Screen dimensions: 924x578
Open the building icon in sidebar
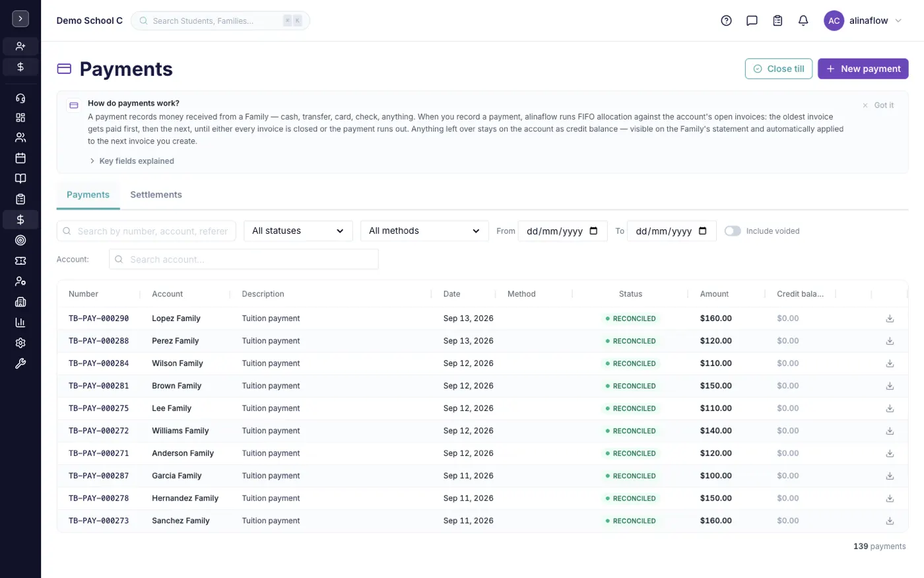[20, 302]
